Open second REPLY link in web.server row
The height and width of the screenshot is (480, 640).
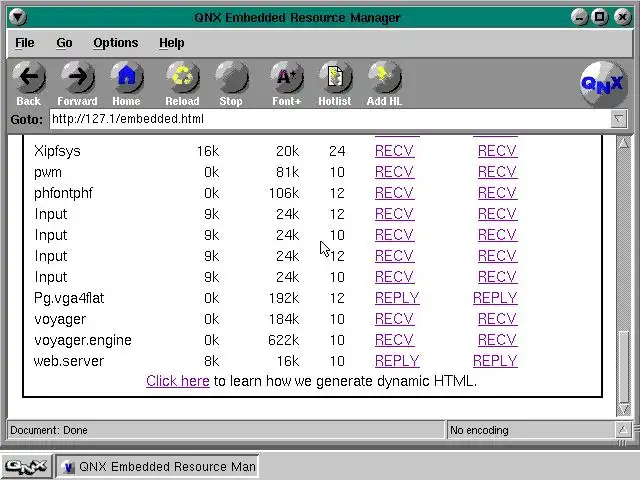[x=495, y=361]
